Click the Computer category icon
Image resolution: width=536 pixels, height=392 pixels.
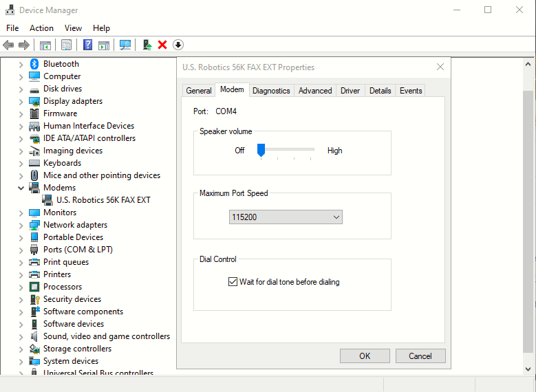pos(34,76)
